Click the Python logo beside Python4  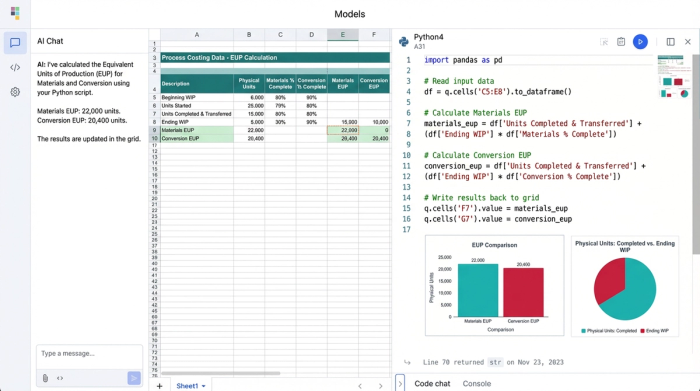point(404,42)
